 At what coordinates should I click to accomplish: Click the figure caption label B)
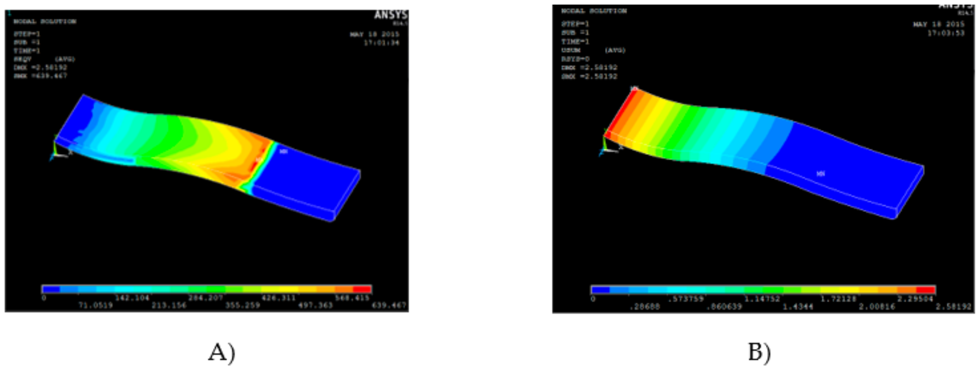pyautogui.click(x=760, y=352)
